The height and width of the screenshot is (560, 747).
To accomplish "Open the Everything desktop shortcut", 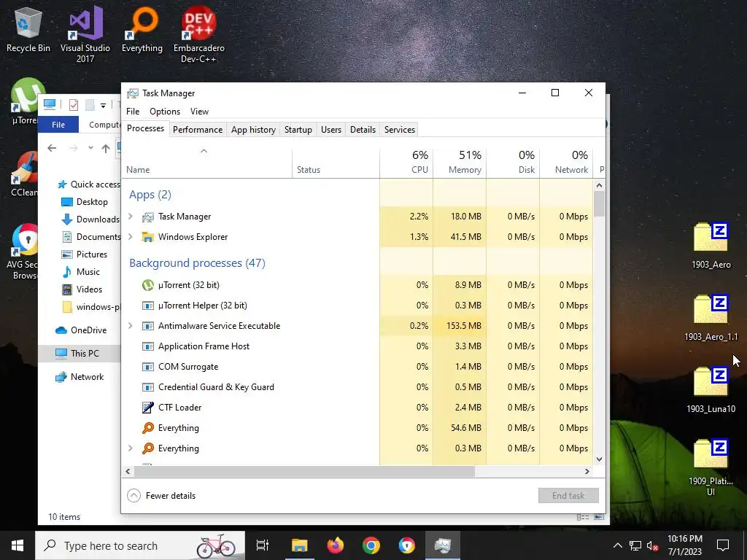I will coord(142,29).
